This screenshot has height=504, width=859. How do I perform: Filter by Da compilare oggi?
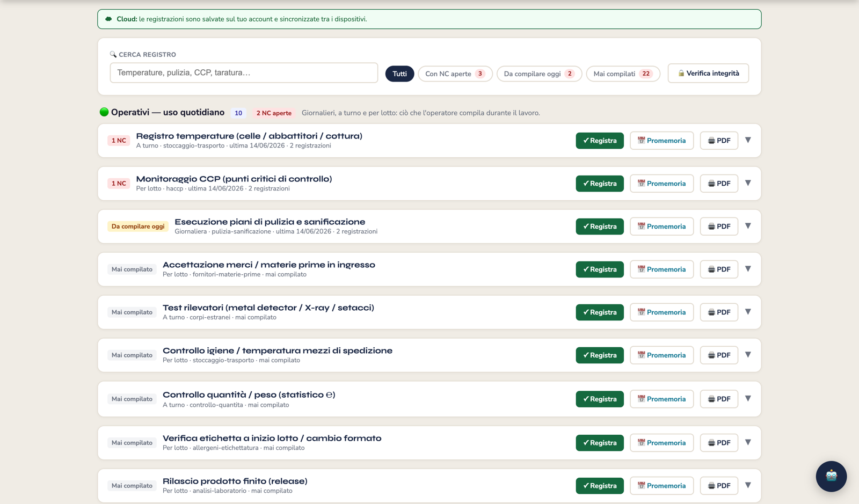539,74
